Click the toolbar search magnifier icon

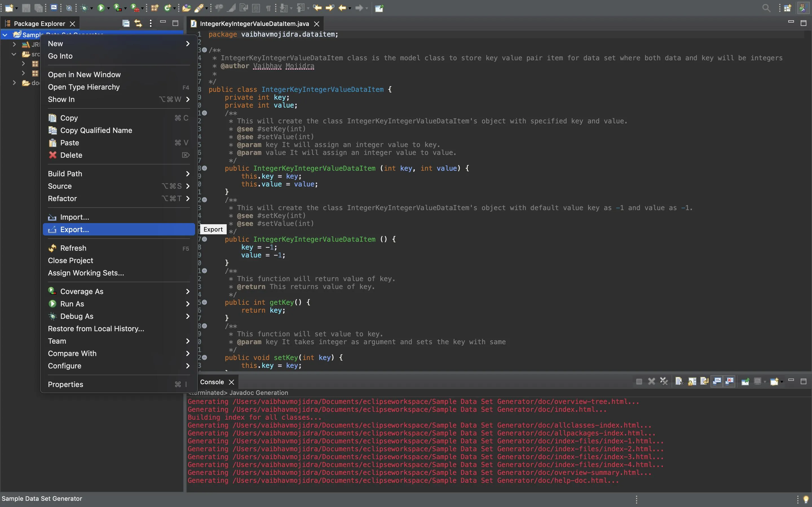(766, 8)
